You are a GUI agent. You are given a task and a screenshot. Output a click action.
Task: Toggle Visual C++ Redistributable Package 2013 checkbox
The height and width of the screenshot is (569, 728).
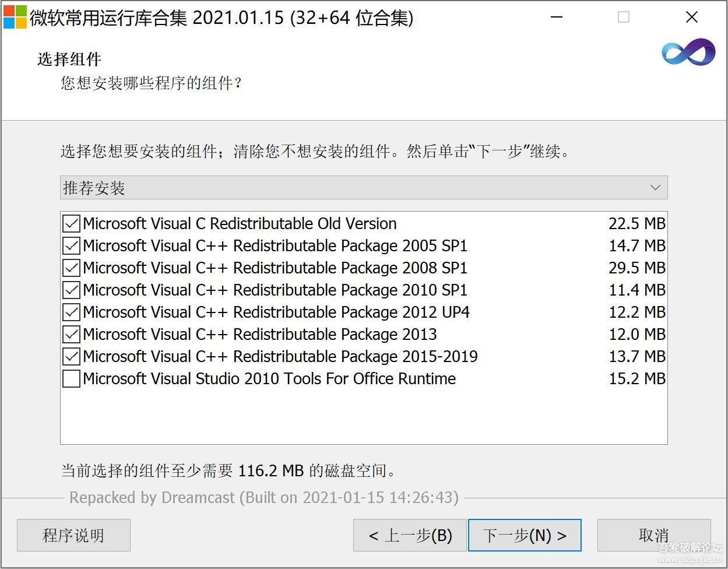pyautogui.click(x=71, y=335)
